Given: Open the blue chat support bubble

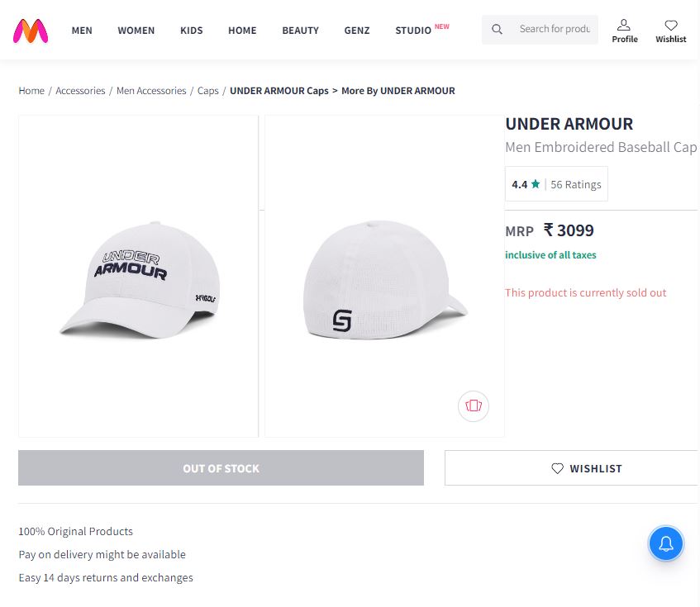Looking at the screenshot, I should click(x=666, y=543).
